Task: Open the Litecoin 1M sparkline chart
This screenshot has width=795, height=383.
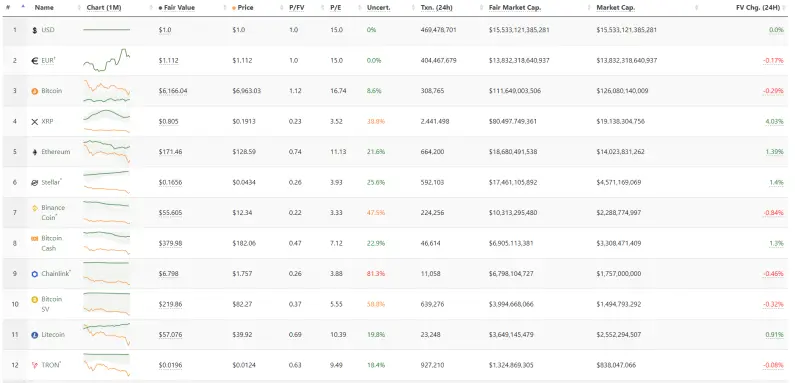Action: click(x=106, y=335)
